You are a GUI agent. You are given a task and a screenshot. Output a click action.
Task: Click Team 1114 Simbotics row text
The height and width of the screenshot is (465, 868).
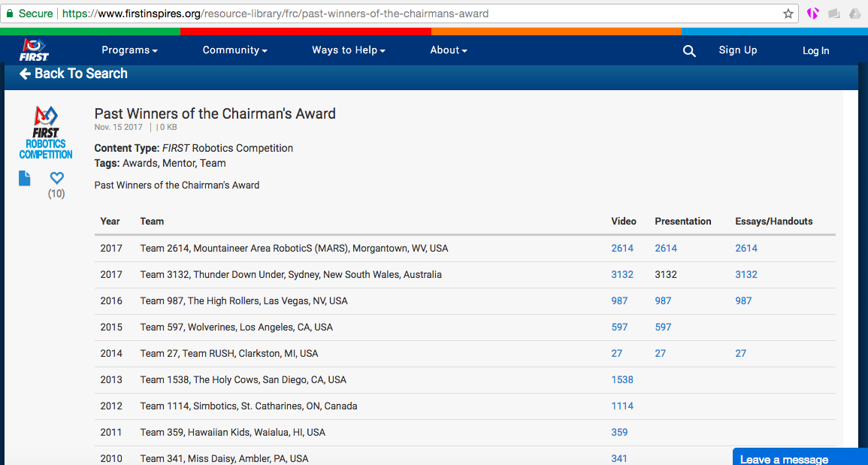249,406
